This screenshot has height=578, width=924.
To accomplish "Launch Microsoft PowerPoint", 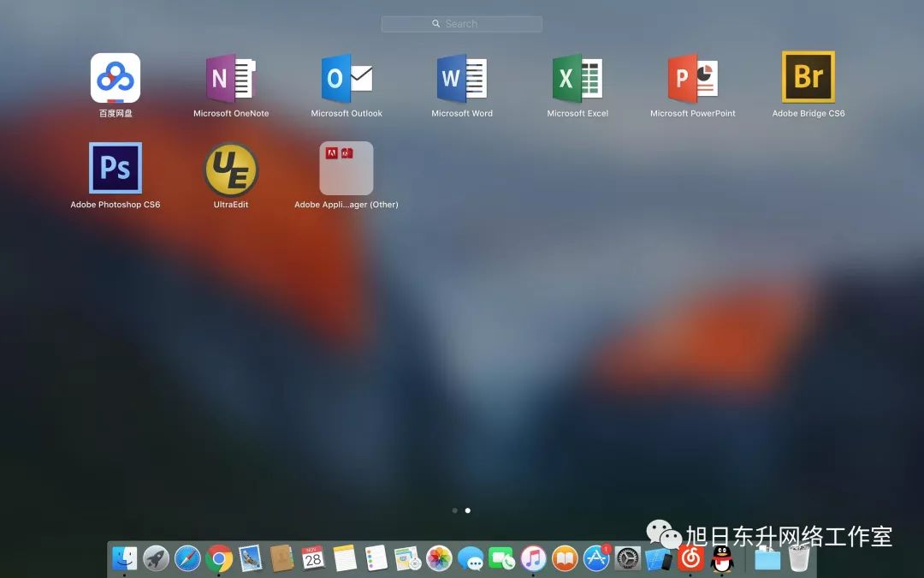I will point(693,79).
